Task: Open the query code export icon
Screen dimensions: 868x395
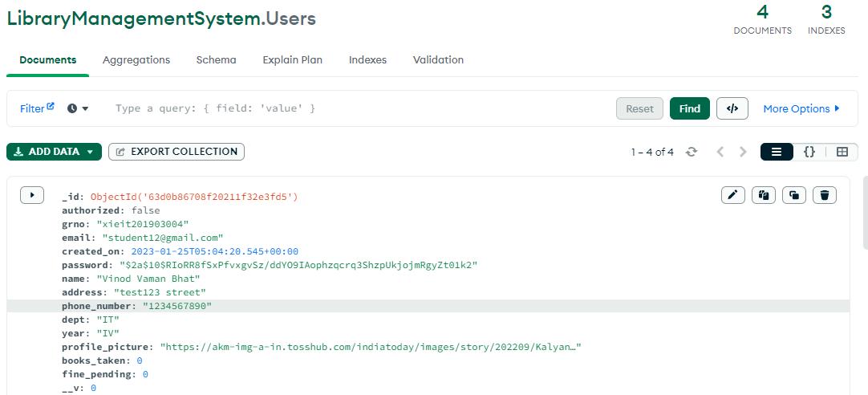Action: pos(732,108)
